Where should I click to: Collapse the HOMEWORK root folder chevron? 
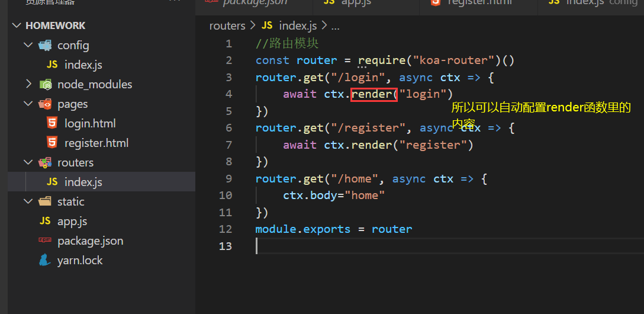(17, 25)
